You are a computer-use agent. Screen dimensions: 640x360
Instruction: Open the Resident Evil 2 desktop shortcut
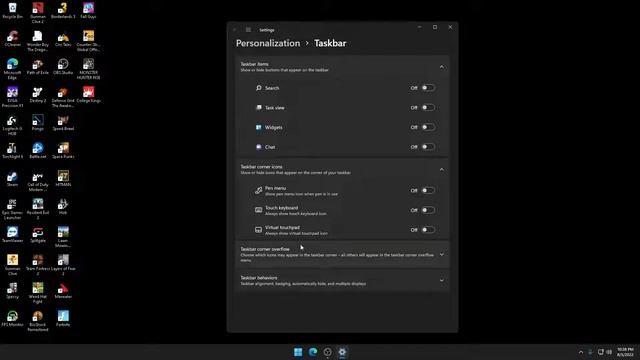pos(38,209)
